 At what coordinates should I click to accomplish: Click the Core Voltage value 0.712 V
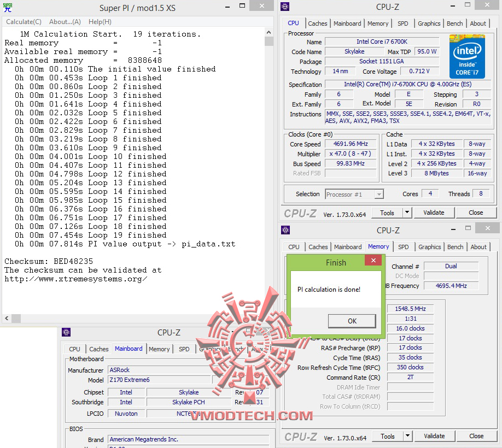coord(419,71)
